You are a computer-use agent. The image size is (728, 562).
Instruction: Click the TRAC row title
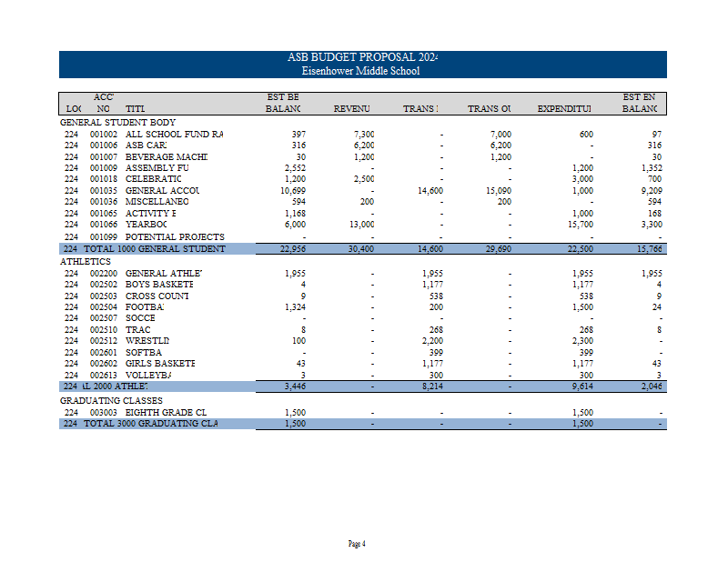(x=138, y=330)
